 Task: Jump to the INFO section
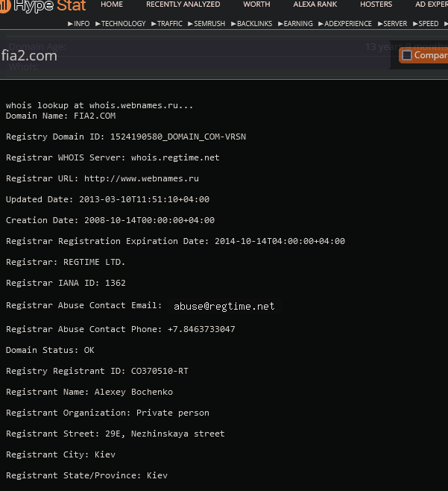79,24
